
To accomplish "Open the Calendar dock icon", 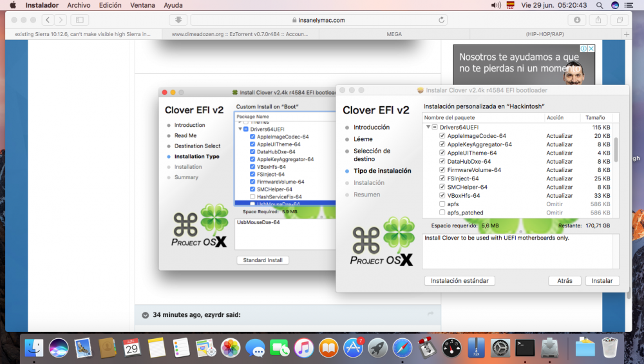I will [132, 348].
